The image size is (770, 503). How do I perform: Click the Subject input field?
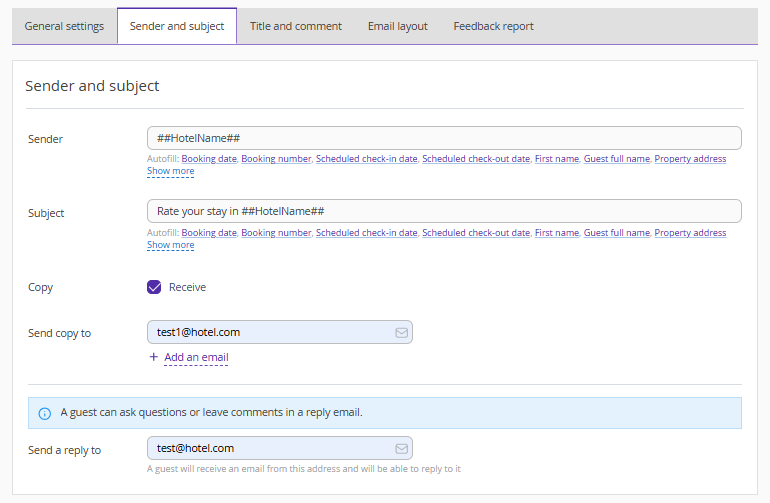tap(444, 211)
